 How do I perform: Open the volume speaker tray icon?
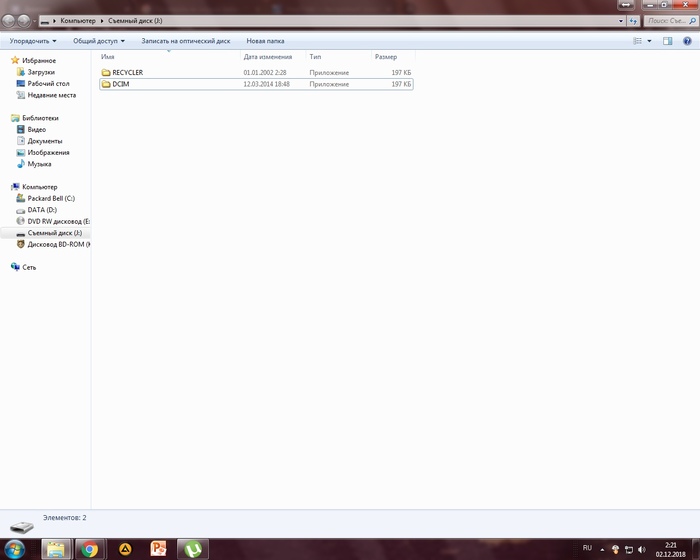(x=642, y=549)
